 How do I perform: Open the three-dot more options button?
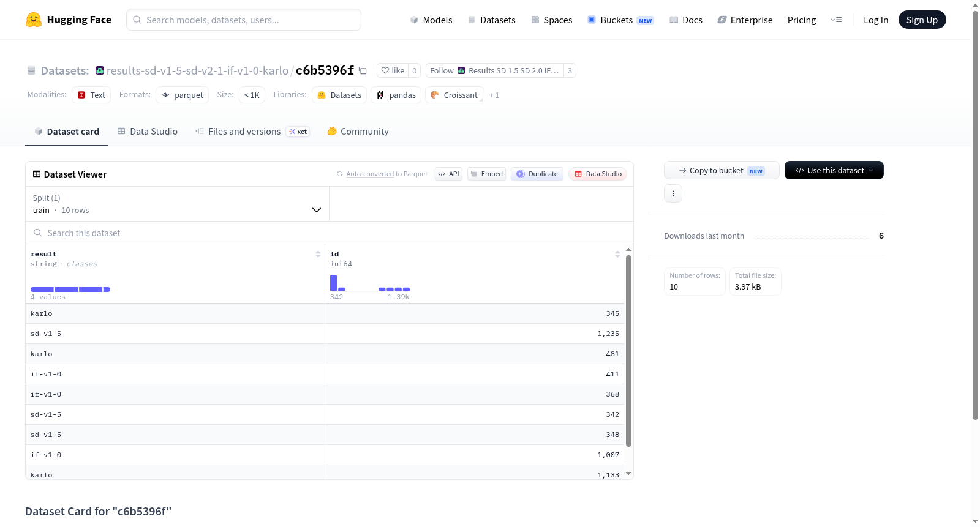click(673, 193)
